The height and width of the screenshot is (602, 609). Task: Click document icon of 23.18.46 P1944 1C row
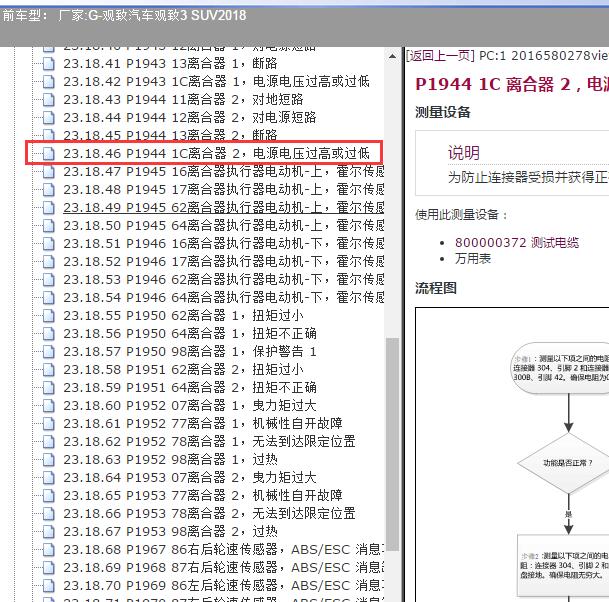[49, 153]
